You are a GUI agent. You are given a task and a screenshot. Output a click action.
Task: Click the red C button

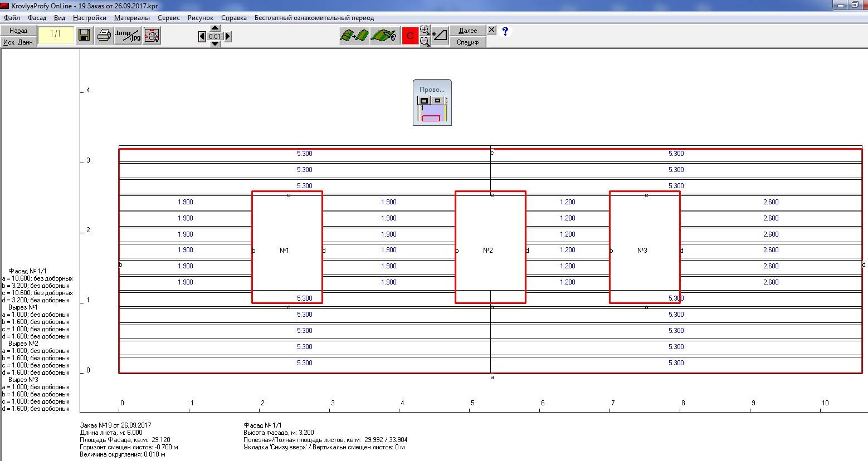410,36
